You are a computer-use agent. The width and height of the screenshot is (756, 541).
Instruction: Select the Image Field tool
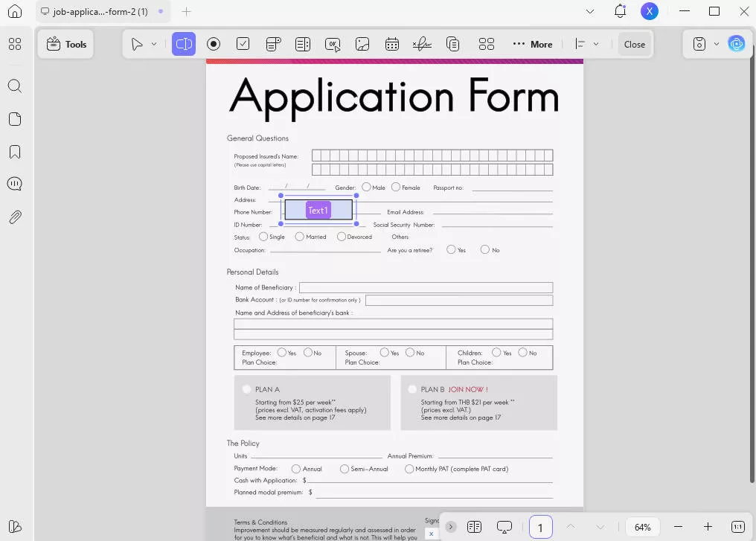[x=362, y=44]
